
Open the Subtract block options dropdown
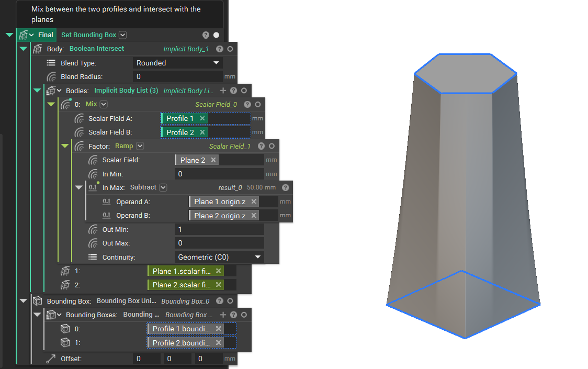[x=163, y=187]
